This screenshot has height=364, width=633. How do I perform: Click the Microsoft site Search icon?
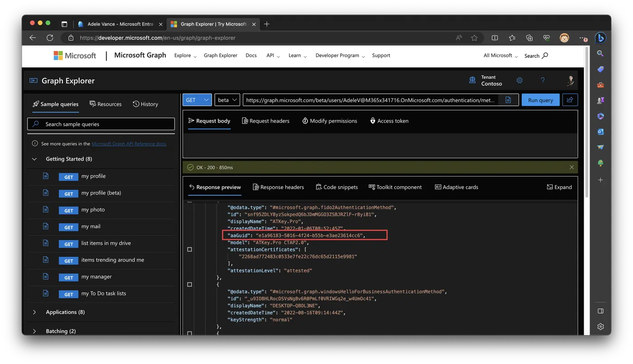click(545, 56)
